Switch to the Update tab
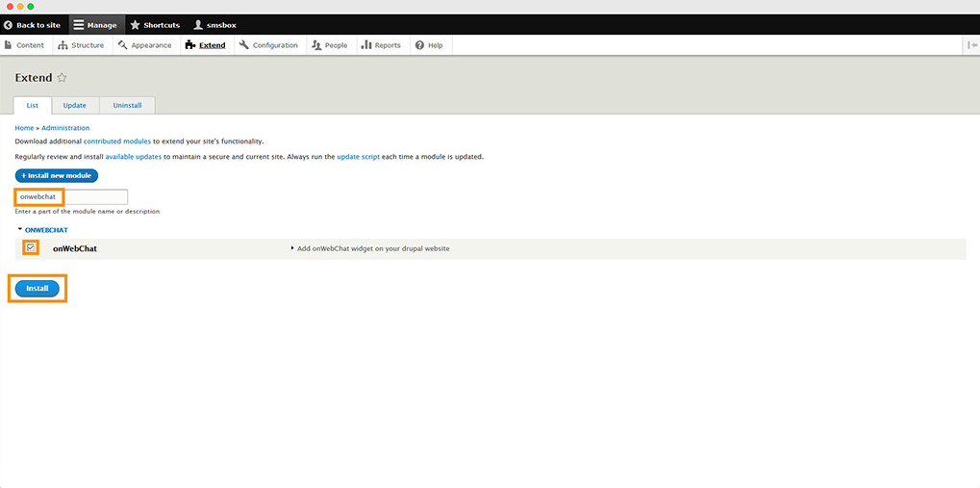This screenshot has height=488, width=980. 75,105
